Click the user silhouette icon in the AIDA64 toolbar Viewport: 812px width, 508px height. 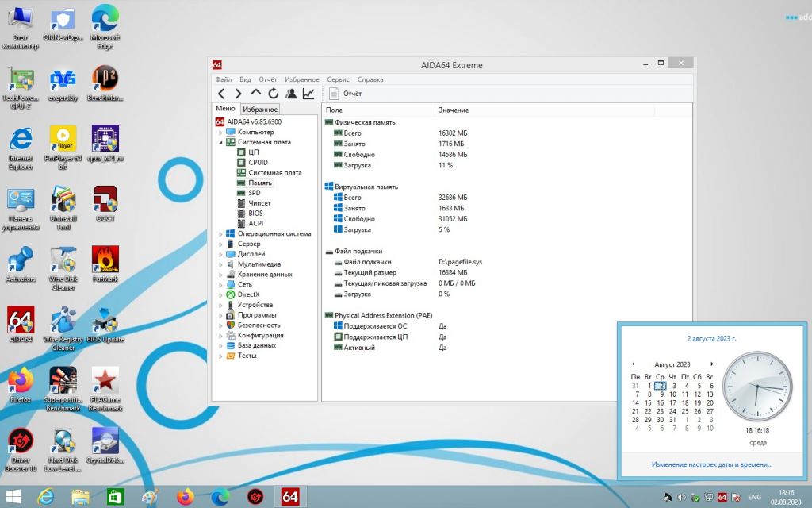click(x=291, y=94)
